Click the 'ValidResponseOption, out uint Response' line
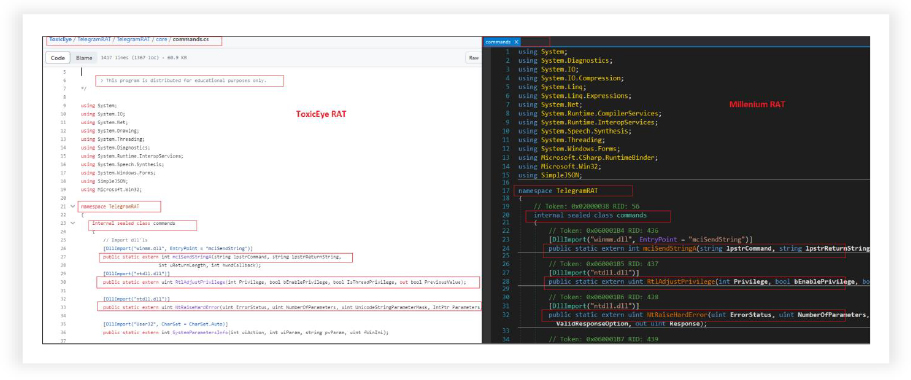 pyautogui.click(x=632, y=324)
